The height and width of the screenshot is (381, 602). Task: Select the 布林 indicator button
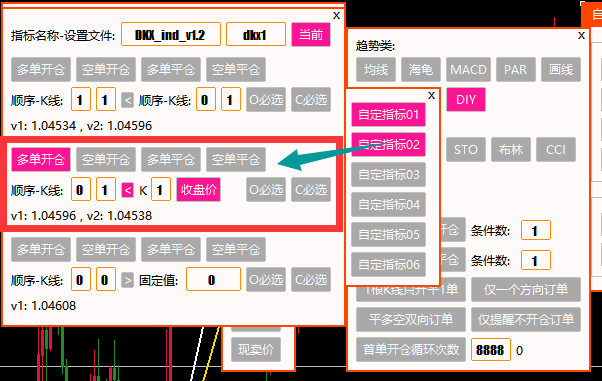click(511, 149)
